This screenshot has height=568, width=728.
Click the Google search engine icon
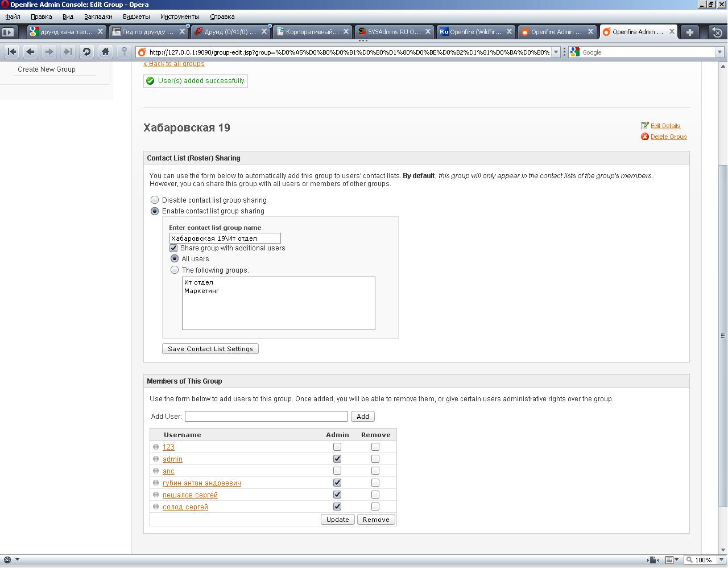575,52
